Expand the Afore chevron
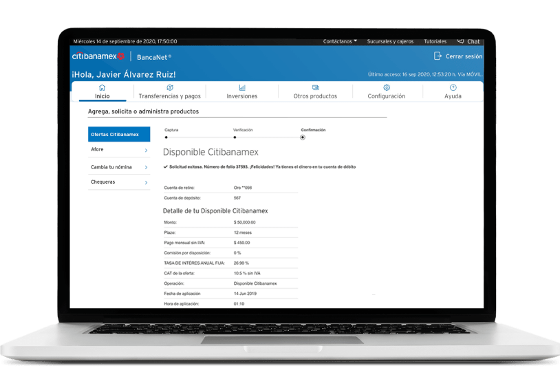The height and width of the screenshot is (392, 560). (x=146, y=151)
